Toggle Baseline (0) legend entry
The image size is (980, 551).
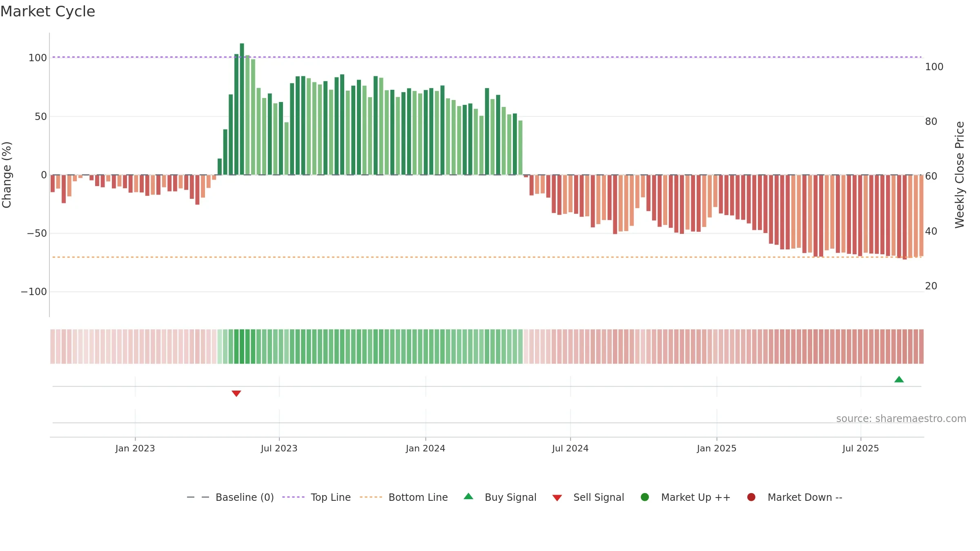230,497
